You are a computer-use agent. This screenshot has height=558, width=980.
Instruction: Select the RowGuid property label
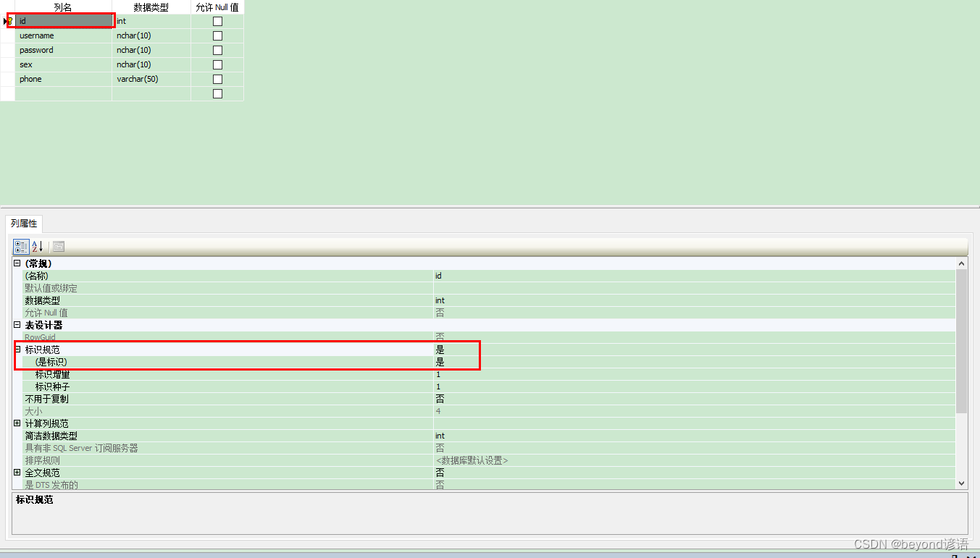[40, 337]
